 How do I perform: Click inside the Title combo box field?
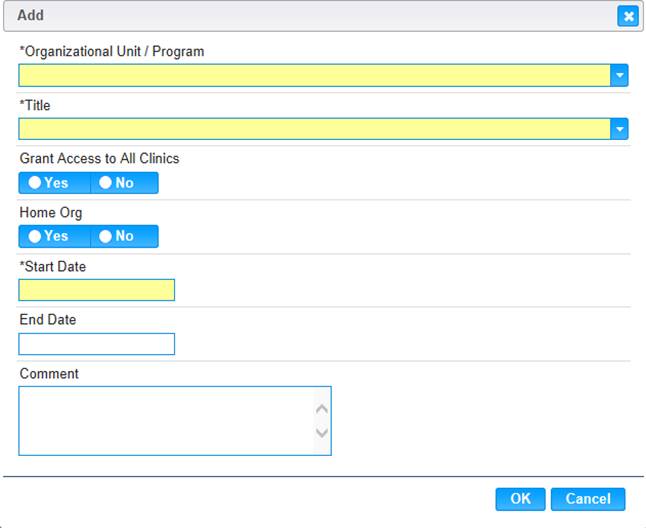point(315,129)
